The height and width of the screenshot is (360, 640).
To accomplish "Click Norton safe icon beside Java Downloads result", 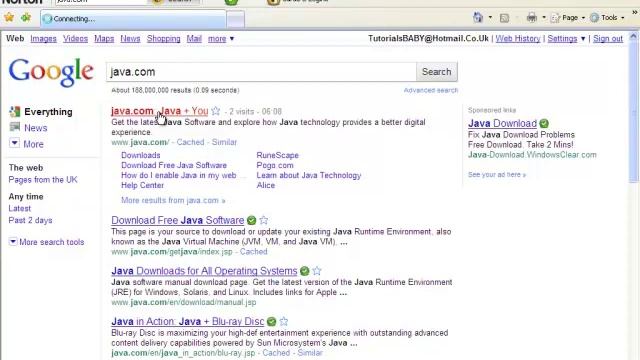I will click(x=304, y=271).
